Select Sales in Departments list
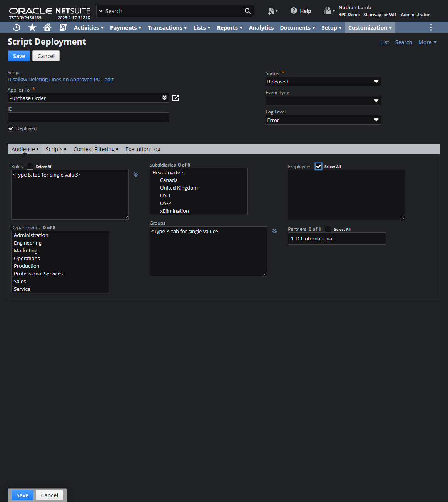This screenshot has width=448, height=502. [x=60, y=281]
